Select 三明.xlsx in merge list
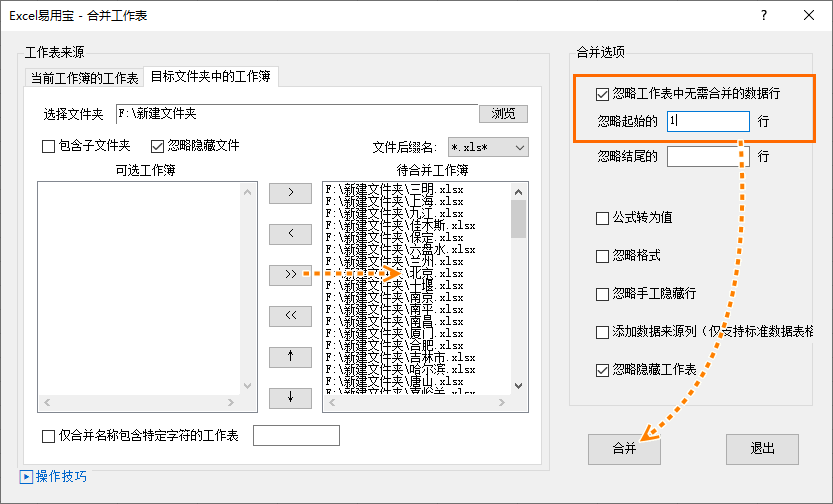Viewport: 833px width, 504px height. (x=394, y=189)
